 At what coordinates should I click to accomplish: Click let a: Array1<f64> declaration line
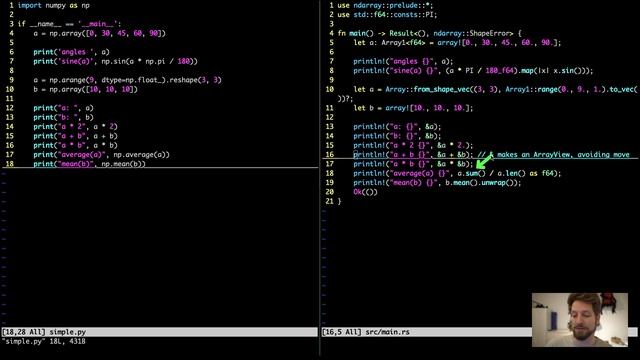457,42
